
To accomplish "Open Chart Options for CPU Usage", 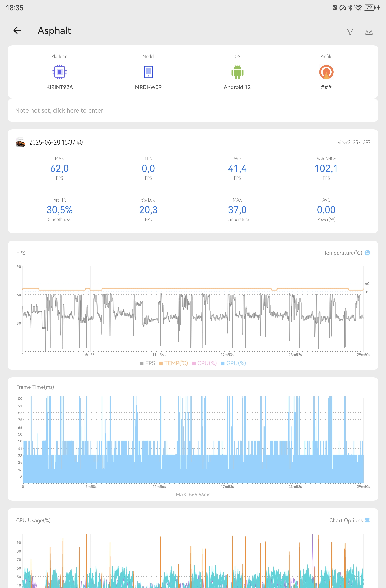I will [349, 520].
